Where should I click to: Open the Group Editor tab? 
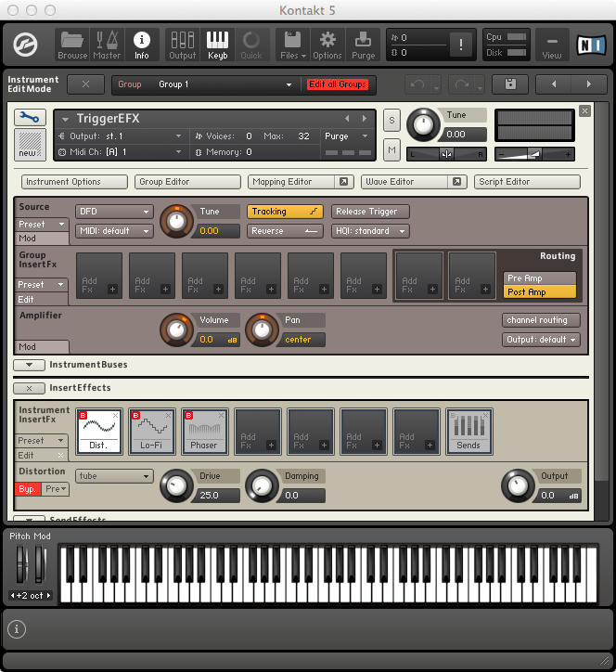coord(186,182)
